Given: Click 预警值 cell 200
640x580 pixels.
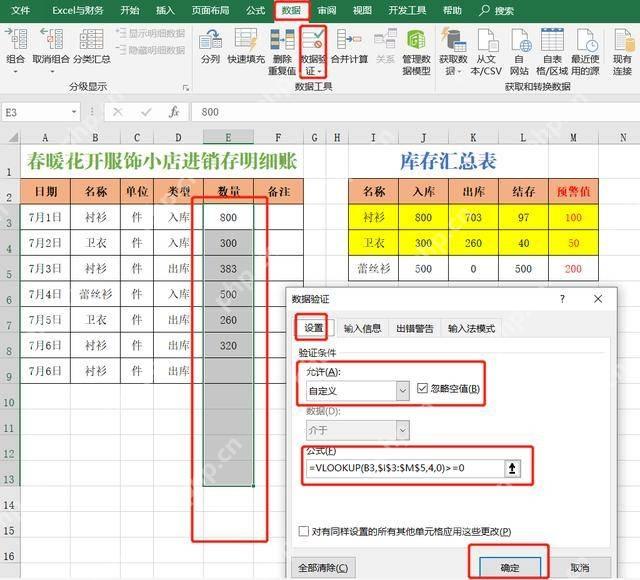Looking at the screenshot, I should click(x=573, y=269).
